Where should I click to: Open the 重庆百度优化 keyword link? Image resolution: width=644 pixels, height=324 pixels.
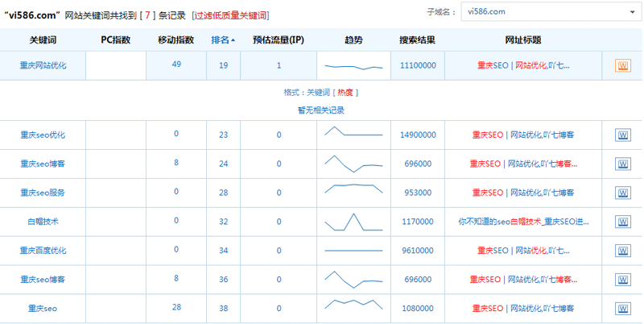point(43,251)
